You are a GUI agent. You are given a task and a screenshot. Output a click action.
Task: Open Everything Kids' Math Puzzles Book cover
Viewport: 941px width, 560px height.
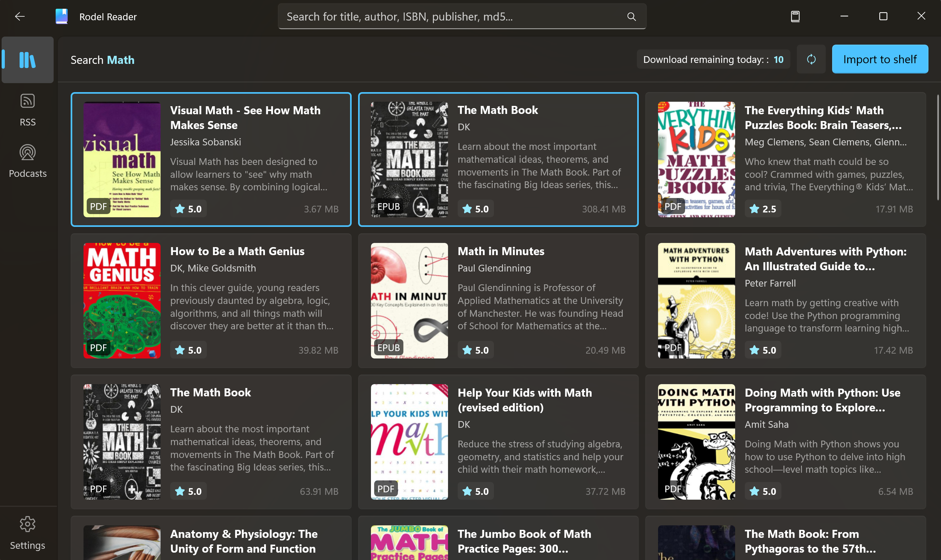pos(696,159)
